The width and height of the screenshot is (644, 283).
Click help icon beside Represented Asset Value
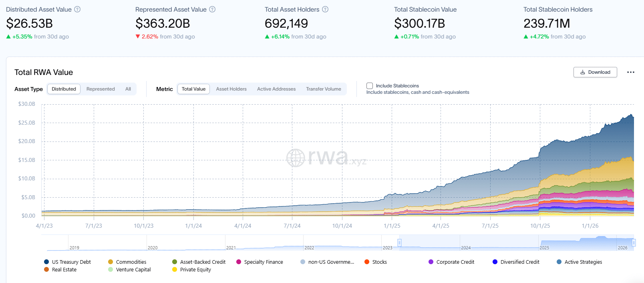coord(212,9)
